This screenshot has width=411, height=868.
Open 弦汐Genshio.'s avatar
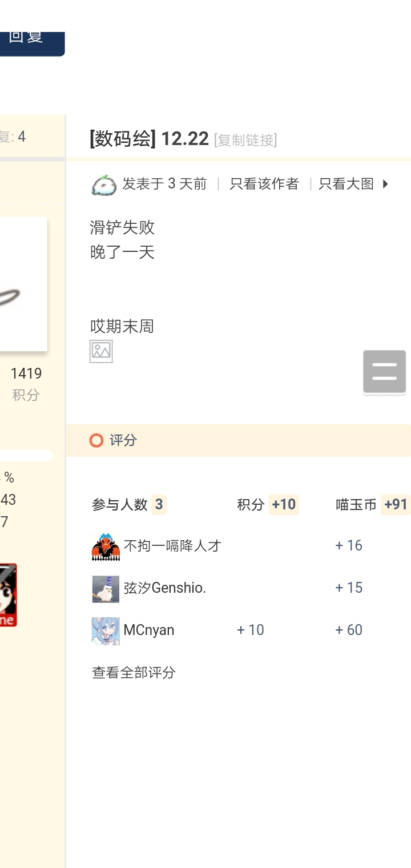coord(106,589)
